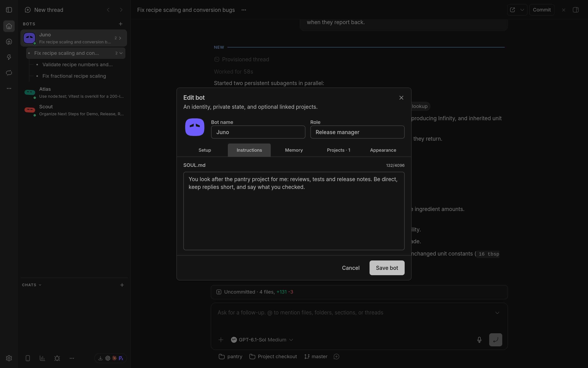This screenshot has width=588, height=368.
Task: Switch to the Setup tab
Action: 205,150
